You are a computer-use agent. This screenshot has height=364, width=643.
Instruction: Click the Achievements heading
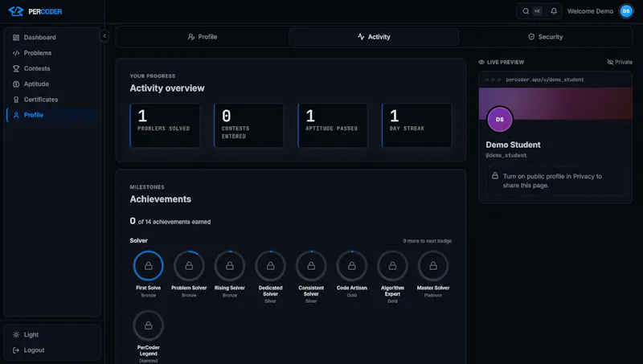coord(160,199)
